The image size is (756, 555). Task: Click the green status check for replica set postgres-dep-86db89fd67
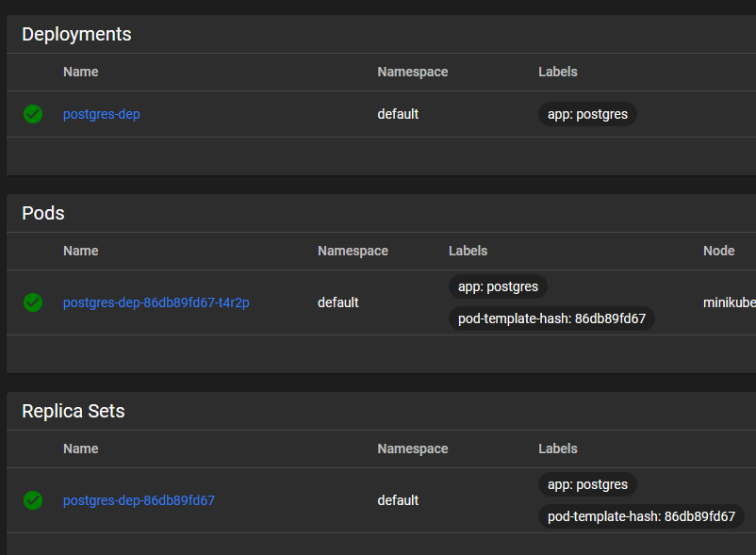click(33, 500)
